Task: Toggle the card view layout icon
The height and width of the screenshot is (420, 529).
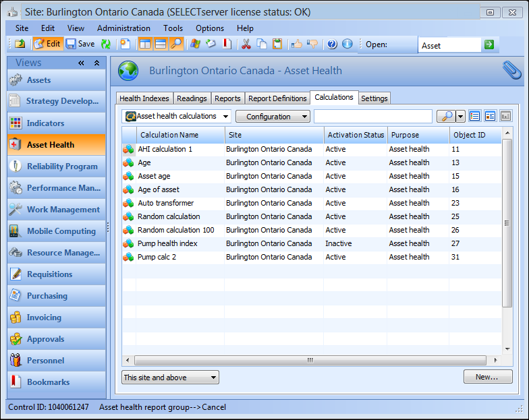Action: (x=490, y=116)
